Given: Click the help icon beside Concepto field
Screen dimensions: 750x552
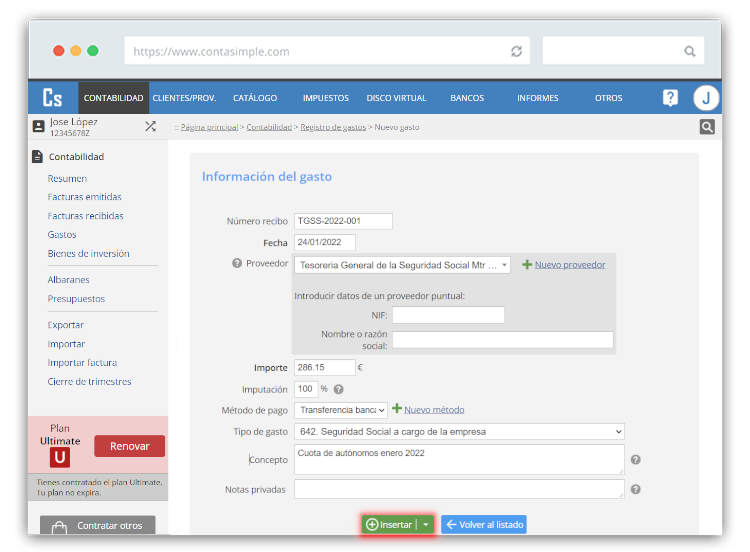Looking at the screenshot, I should pyautogui.click(x=635, y=460).
